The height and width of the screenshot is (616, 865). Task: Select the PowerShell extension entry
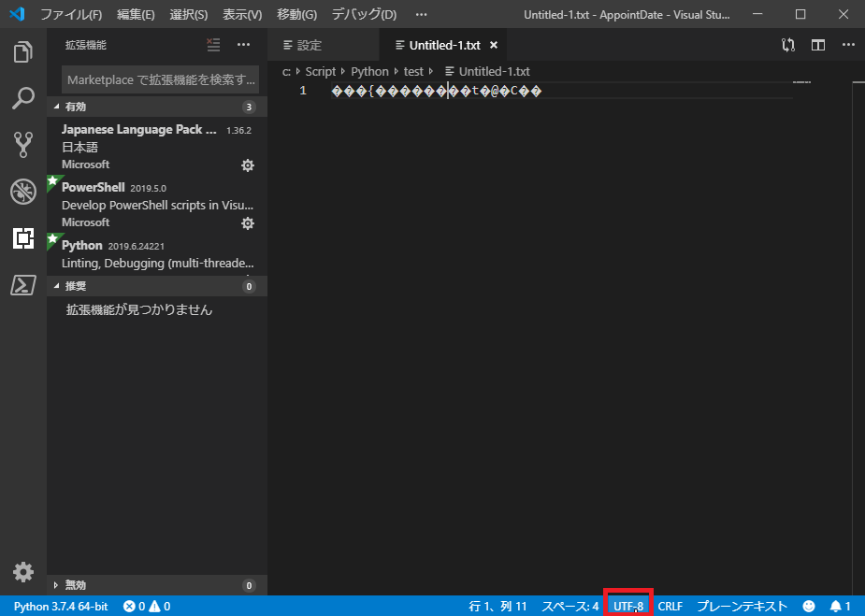pyautogui.click(x=157, y=204)
